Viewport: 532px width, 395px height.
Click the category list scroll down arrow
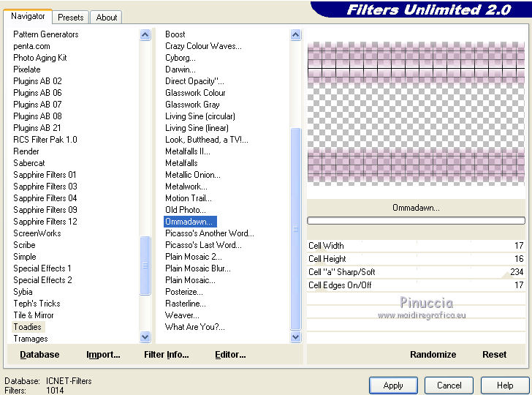145,337
